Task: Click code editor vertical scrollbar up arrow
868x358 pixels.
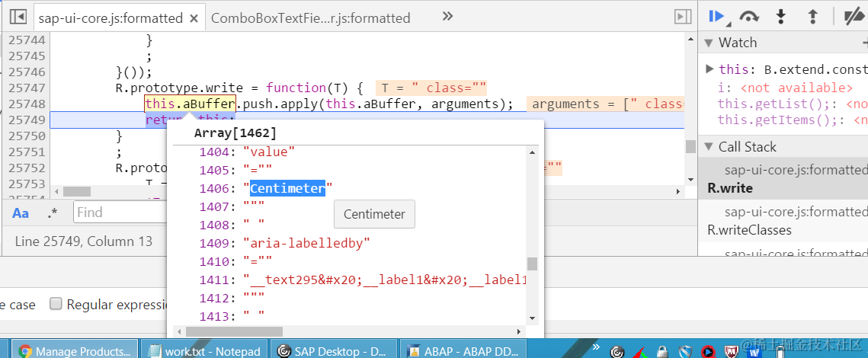Action: 690,39
